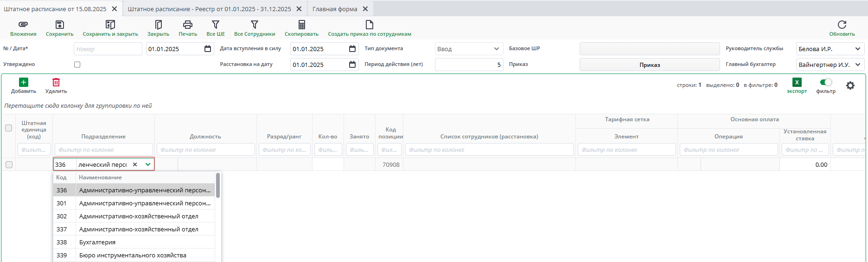Open calendar for № / Дата field
Image resolution: width=868 pixels, height=262 pixels.
[x=208, y=49]
